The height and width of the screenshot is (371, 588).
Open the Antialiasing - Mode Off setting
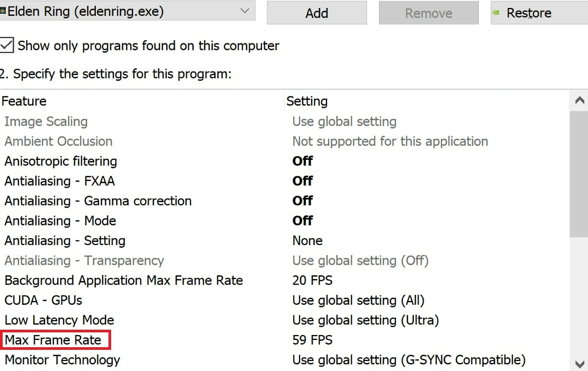point(303,221)
